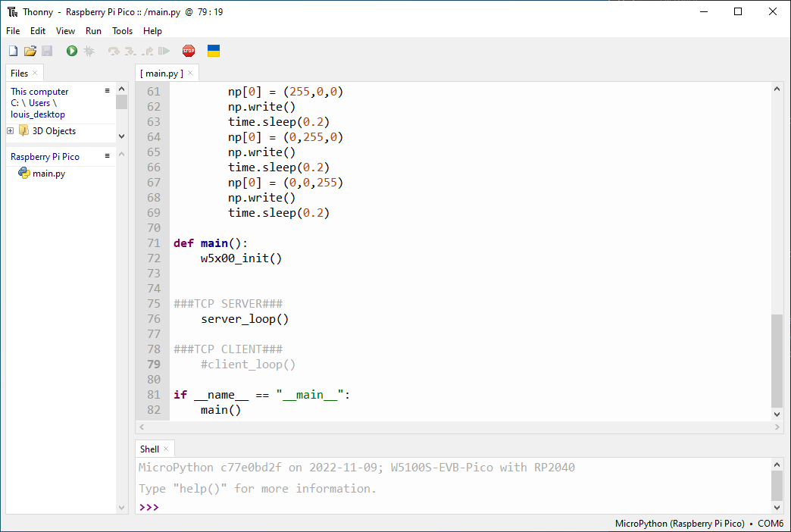The width and height of the screenshot is (791, 532).
Task: Open the File menu
Action: (13, 31)
